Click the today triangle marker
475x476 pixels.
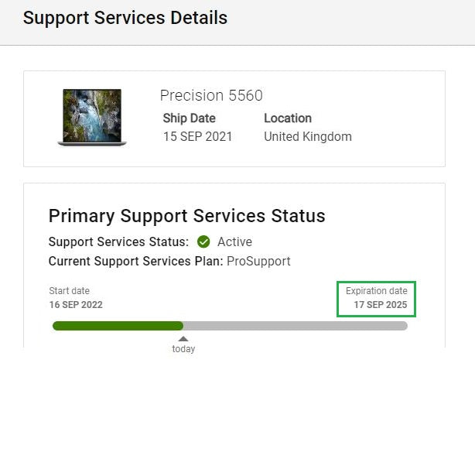pyautogui.click(x=183, y=338)
